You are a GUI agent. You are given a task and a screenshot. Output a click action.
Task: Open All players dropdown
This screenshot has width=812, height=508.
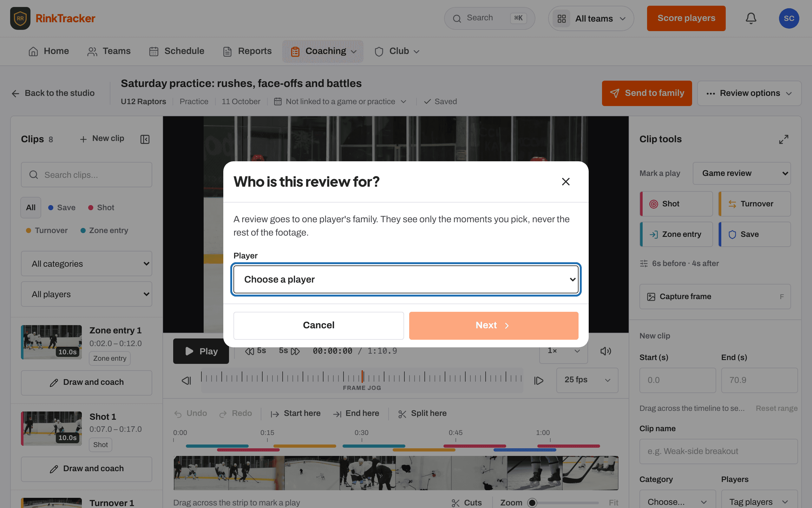point(87,294)
